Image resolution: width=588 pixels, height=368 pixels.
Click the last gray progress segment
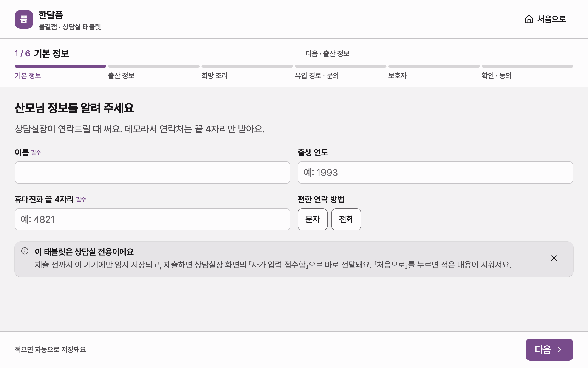coord(527,66)
